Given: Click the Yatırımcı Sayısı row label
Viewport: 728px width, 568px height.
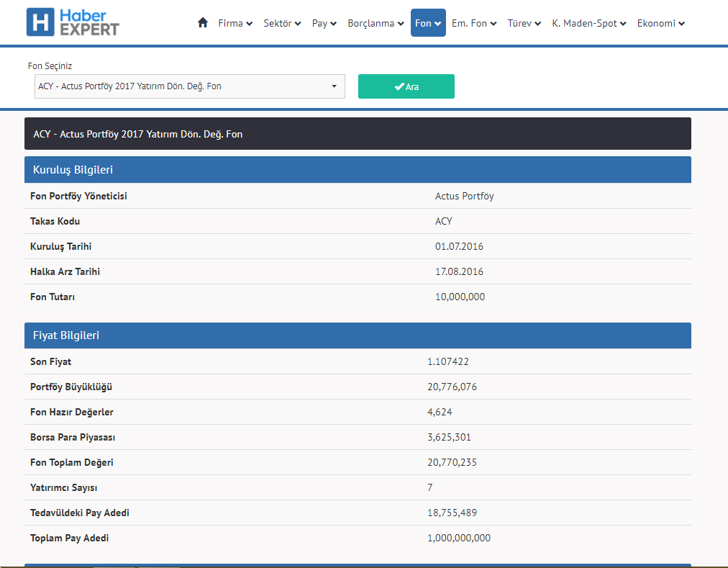Looking at the screenshot, I should 63,487.
